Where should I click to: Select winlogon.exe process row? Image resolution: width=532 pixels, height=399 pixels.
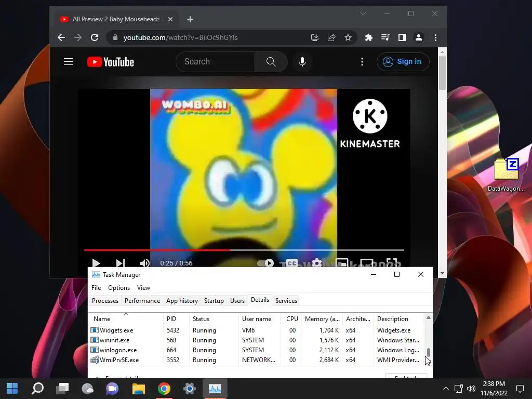[x=256, y=350]
